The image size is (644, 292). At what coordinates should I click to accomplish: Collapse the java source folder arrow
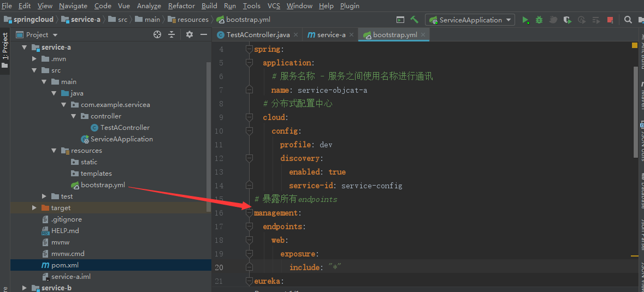(54, 93)
